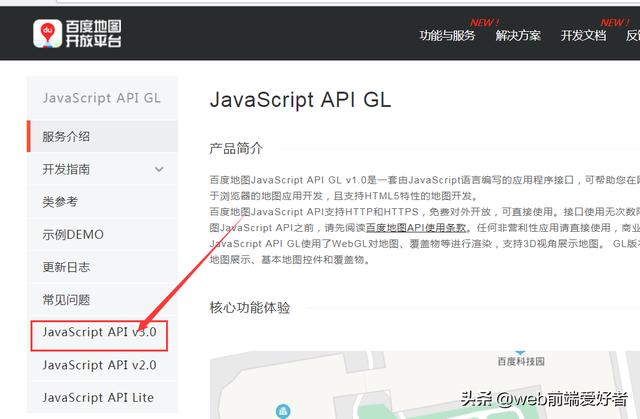Open the 功能与服务 menu
This screenshot has width=640, height=419.
click(x=447, y=35)
